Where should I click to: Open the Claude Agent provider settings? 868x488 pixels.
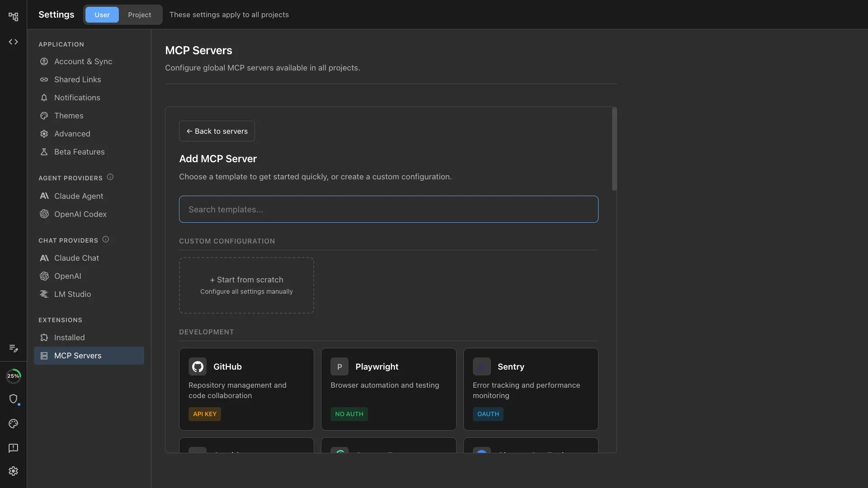[x=79, y=196]
